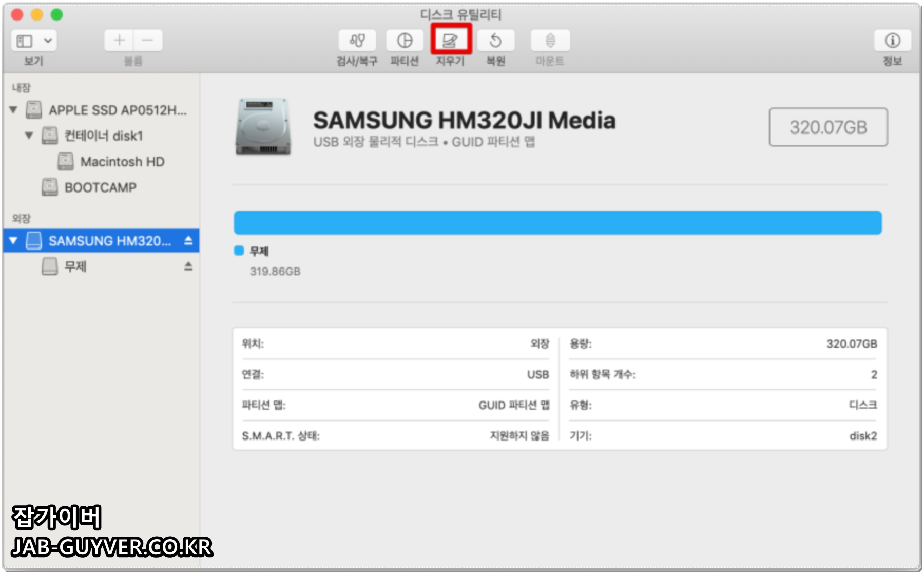Eject the SAMSUNG HM320 disk
The height and width of the screenshot is (574, 924).
[188, 240]
